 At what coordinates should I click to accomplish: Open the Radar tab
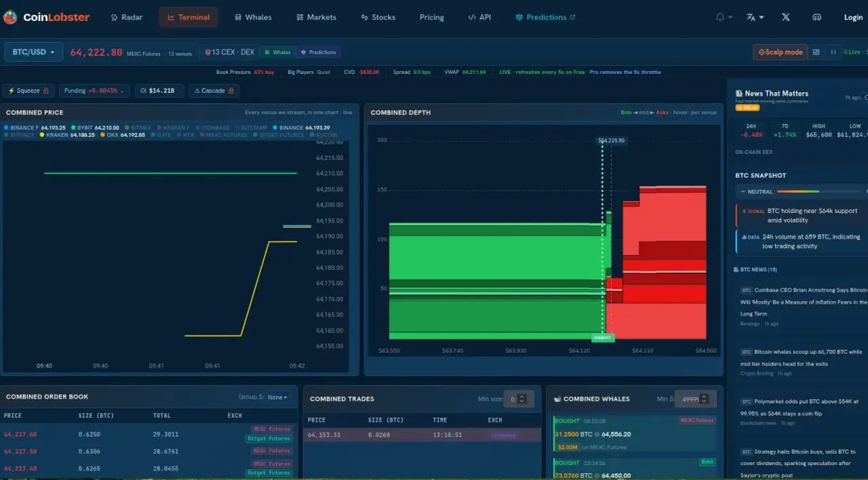[x=127, y=17]
